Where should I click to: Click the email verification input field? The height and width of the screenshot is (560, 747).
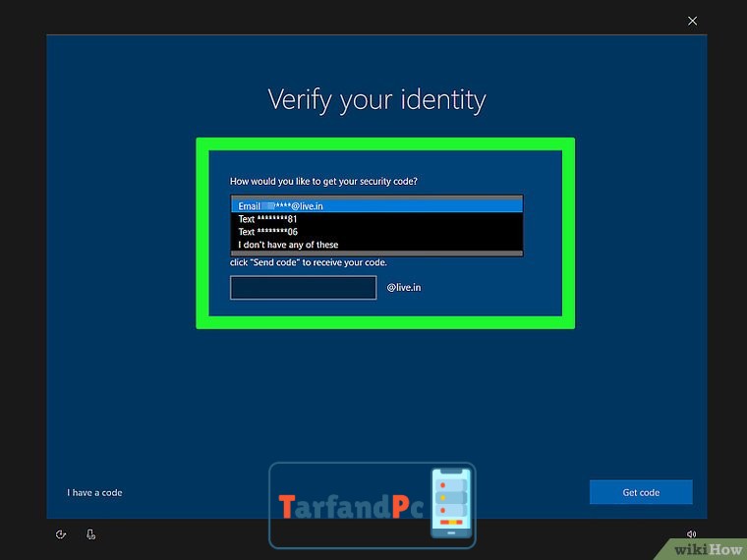tap(304, 288)
